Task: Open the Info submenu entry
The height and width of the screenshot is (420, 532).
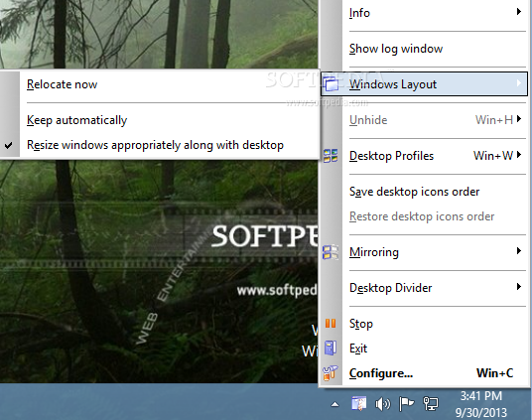Action: pos(424,13)
